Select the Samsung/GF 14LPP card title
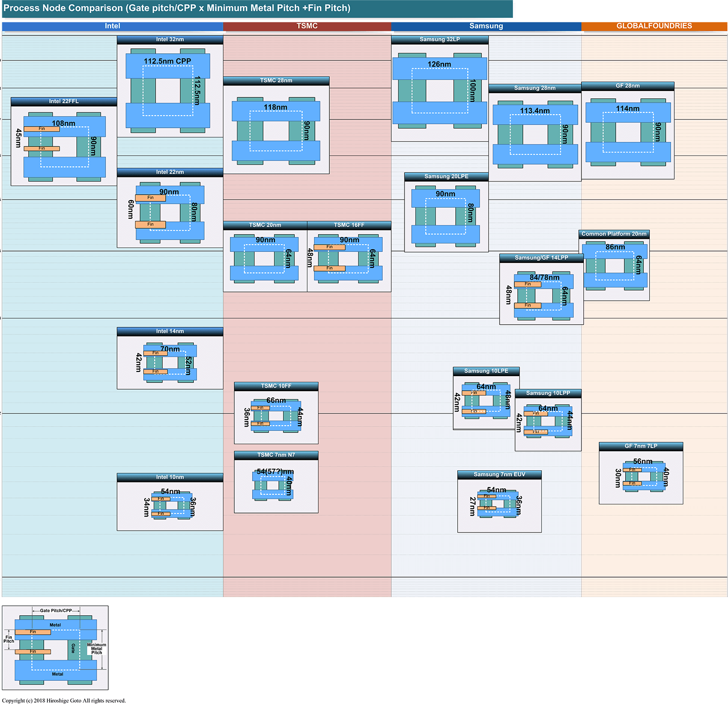 [541, 258]
